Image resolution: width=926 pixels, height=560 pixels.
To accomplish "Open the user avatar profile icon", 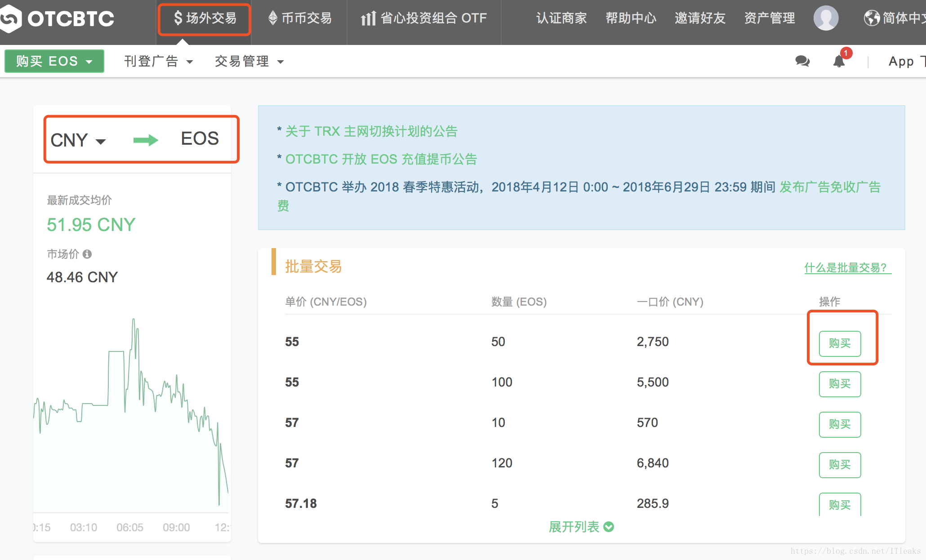I will (826, 18).
